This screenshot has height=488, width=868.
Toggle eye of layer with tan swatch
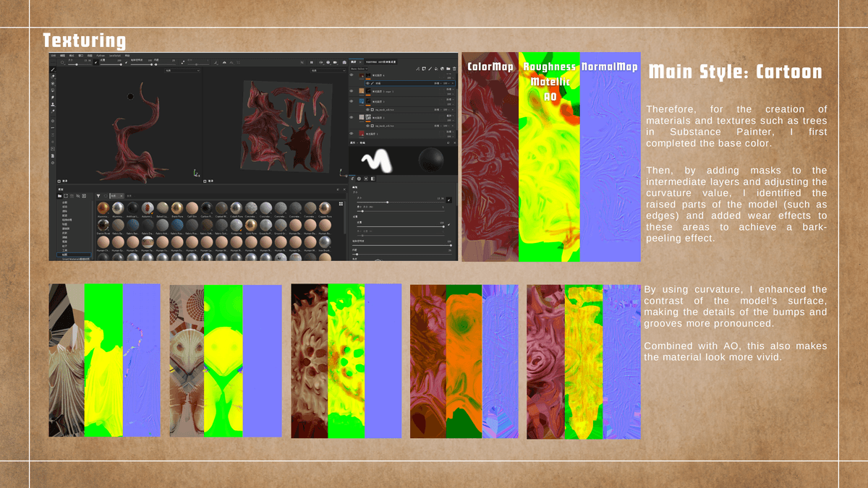pos(352,91)
